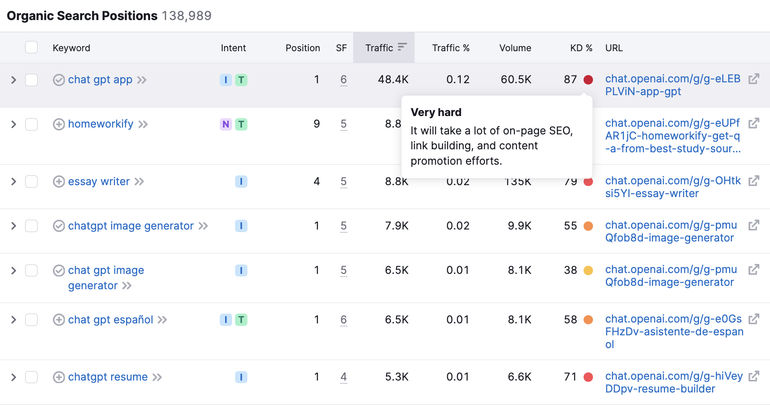Click the 60.5K volume value
Viewport: 770px width, 407px height.
pos(516,80)
